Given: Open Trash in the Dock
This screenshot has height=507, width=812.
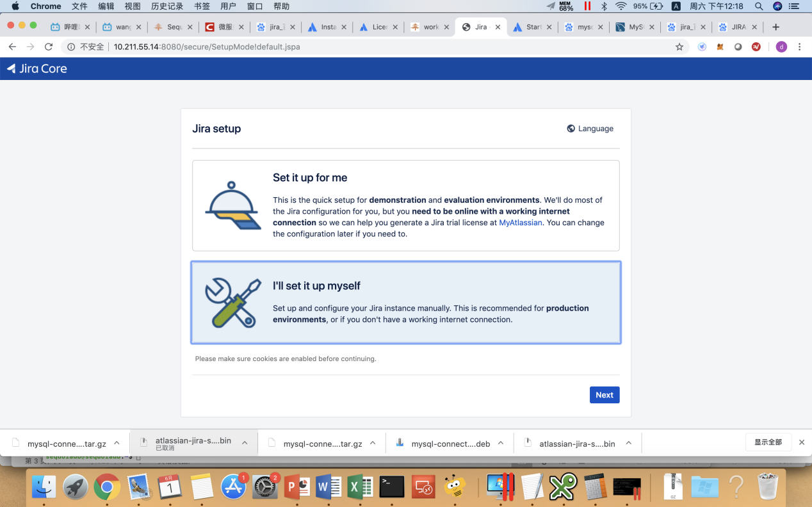Looking at the screenshot, I should click(768, 488).
